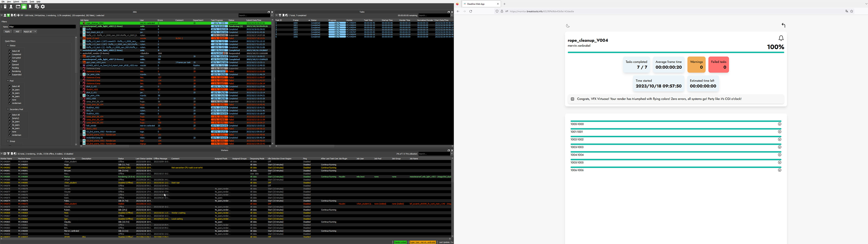Collapse the Secondary Pool quick filter section

(x=8, y=109)
